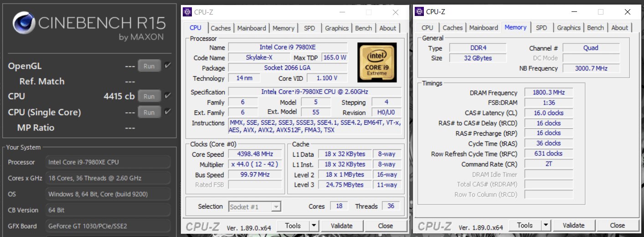Image resolution: width=644 pixels, height=237 pixels.
Task: Click the Intel Core i9 Extreme badge
Action: (376, 62)
